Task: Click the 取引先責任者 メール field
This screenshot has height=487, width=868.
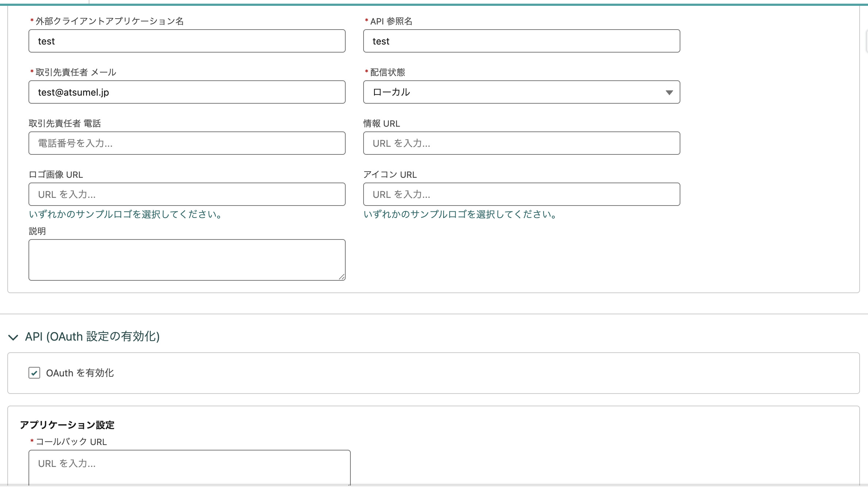Action: click(187, 92)
